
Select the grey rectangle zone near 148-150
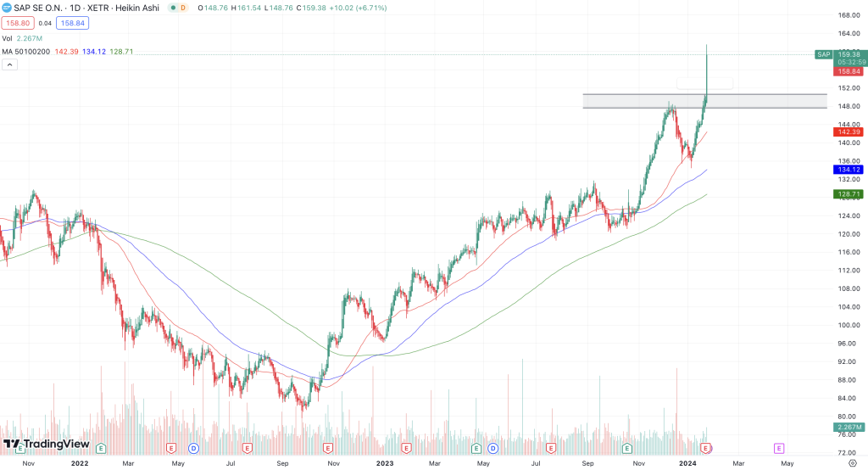pyautogui.click(x=704, y=101)
